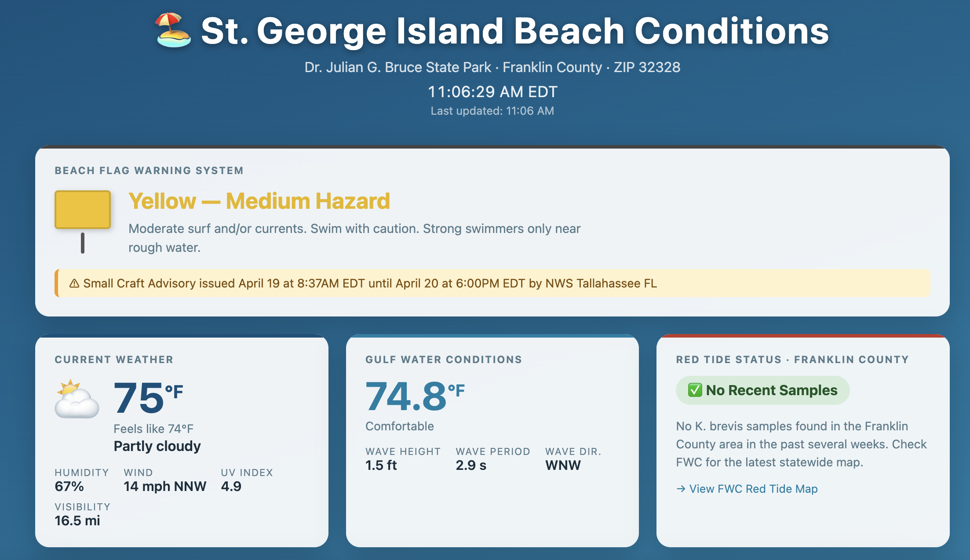Click the yellow beach flag icon
The height and width of the screenshot is (560, 970).
(83, 210)
